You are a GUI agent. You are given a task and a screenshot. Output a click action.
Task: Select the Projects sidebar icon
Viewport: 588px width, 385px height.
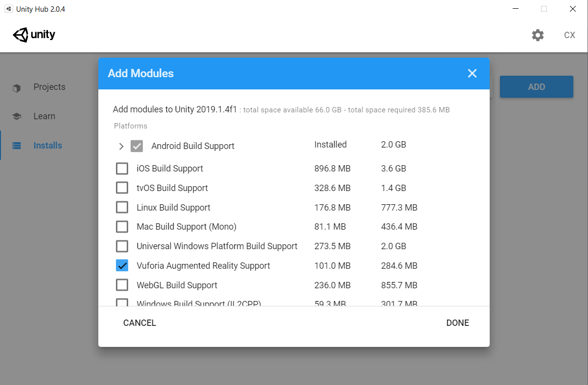[x=16, y=86]
